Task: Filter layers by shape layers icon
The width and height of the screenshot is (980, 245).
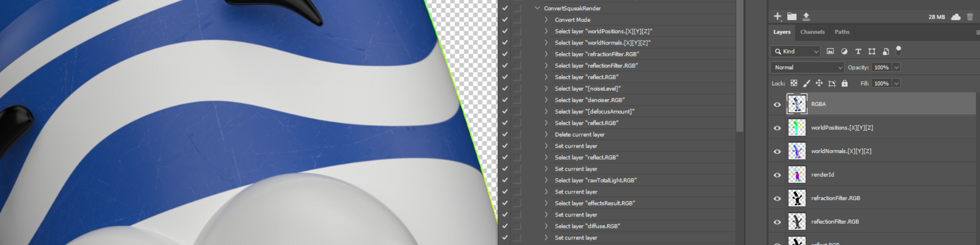Action: pos(872,51)
